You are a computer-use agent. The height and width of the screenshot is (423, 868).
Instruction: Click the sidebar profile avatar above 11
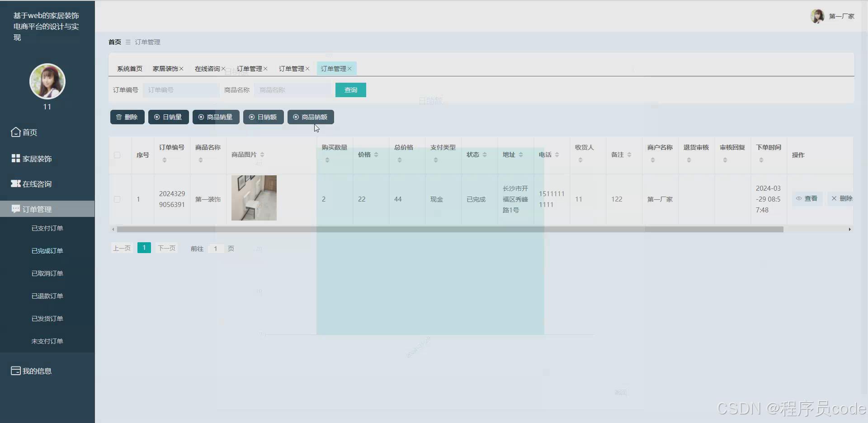[47, 81]
